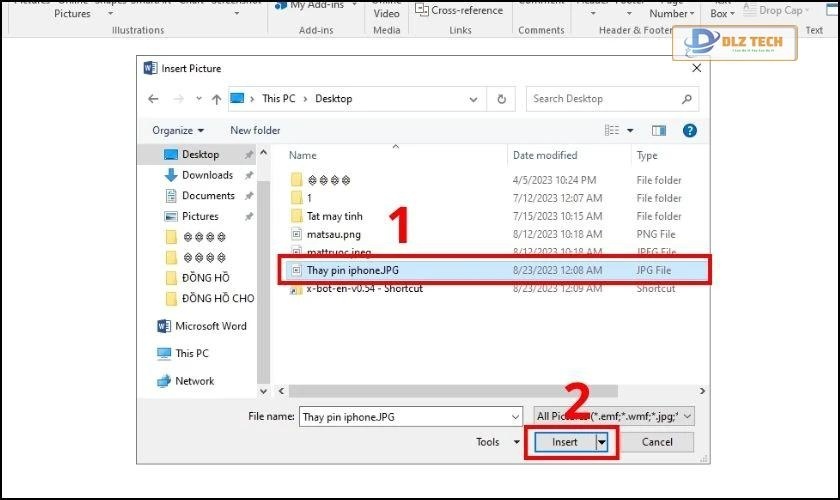The width and height of the screenshot is (840, 500).
Task: Open the Microsoft Word sidebar item
Action: pos(210,326)
